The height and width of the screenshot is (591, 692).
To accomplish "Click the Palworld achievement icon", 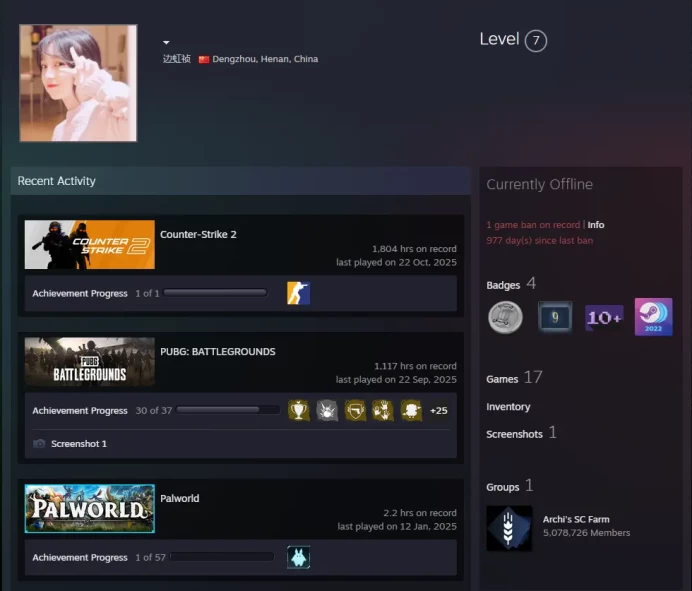I will [x=298, y=557].
